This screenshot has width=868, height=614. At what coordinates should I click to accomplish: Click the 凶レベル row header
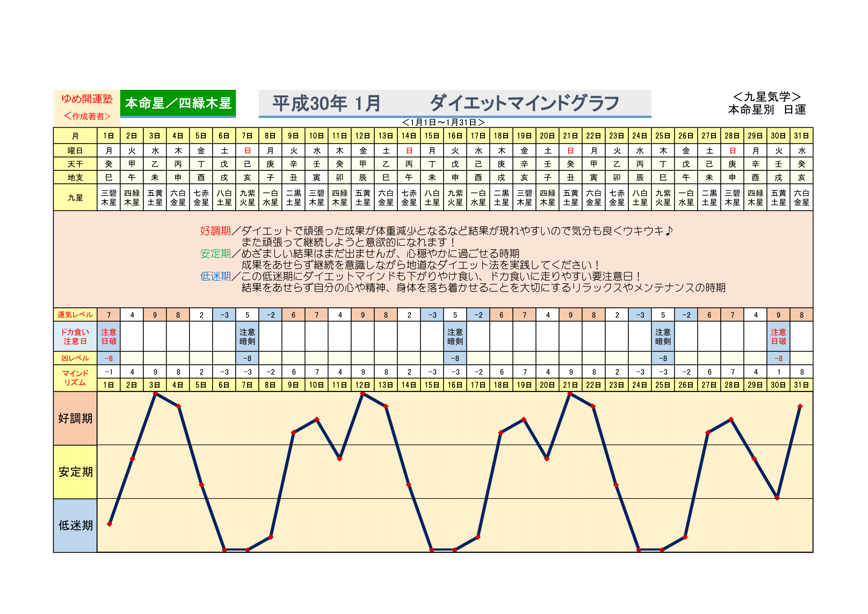tap(75, 358)
